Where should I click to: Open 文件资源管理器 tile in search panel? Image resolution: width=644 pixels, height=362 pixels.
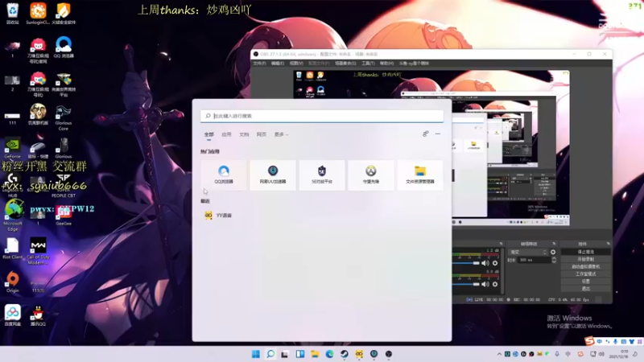click(419, 175)
